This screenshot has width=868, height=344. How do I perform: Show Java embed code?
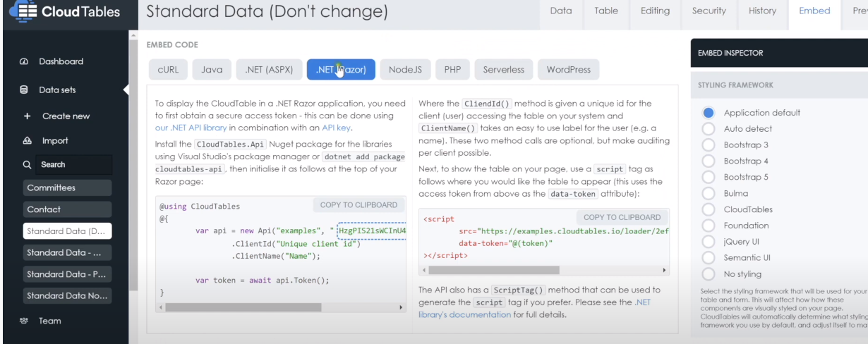click(x=212, y=70)
